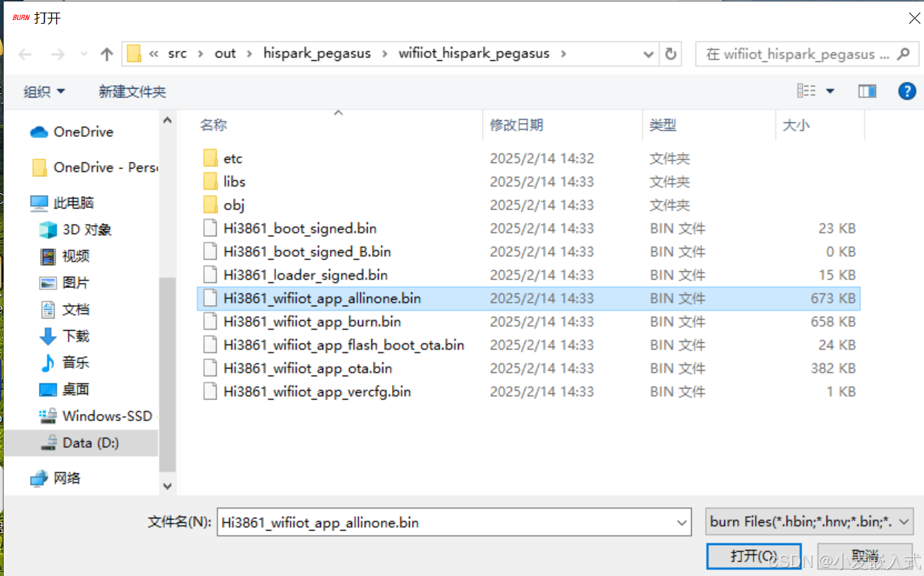Click the back navigation arrow
The image size is (924, 576).
(24, 53)
